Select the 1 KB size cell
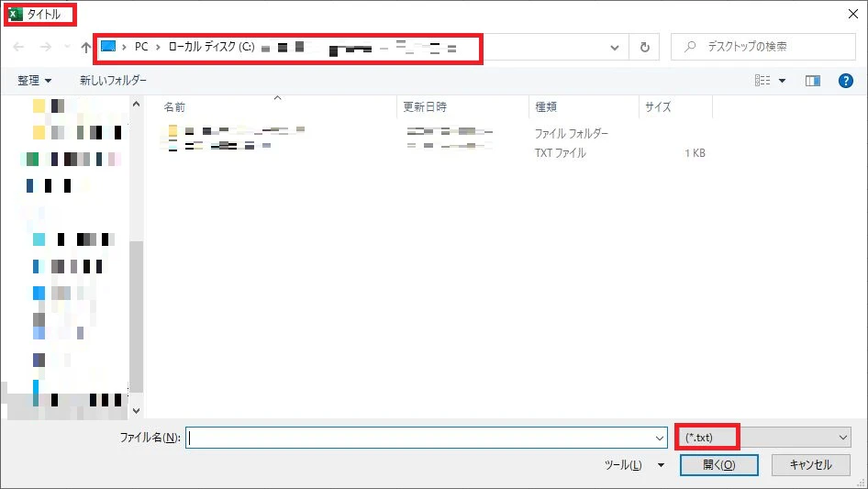Screen dimensions: 868x489 tap(695, 153)
